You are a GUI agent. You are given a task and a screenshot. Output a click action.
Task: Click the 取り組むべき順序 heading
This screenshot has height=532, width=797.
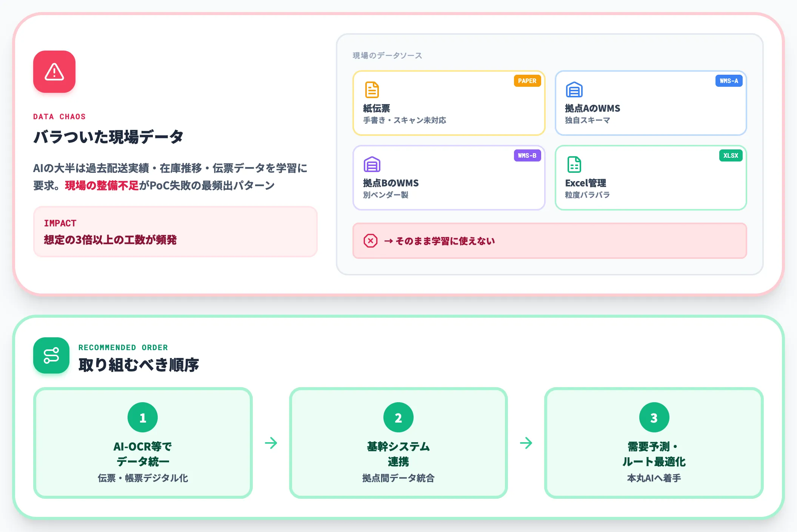pos(138,365)
